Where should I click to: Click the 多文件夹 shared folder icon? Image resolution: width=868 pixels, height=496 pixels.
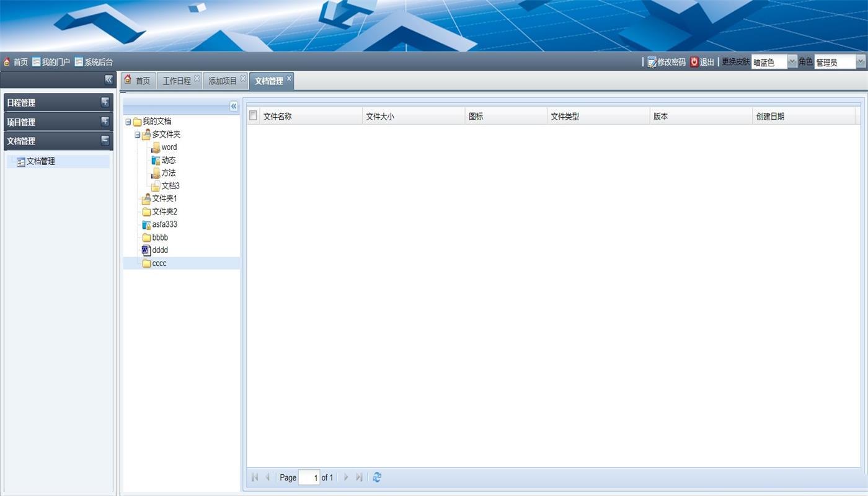coord(146,135)
